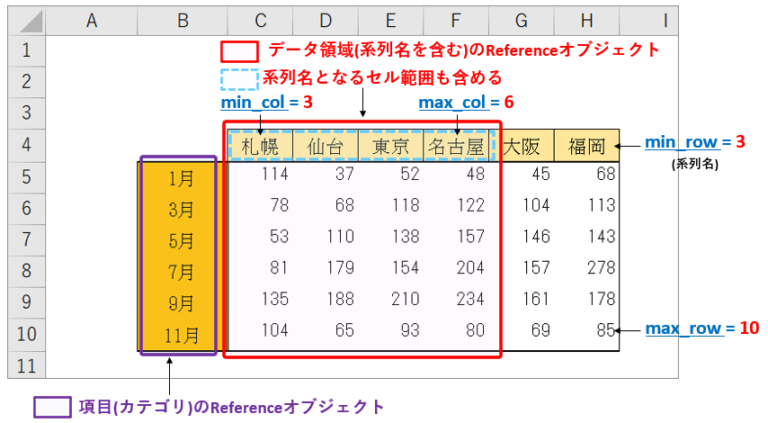
Task: Click the max_row underlined label
Action: (684, 328)
